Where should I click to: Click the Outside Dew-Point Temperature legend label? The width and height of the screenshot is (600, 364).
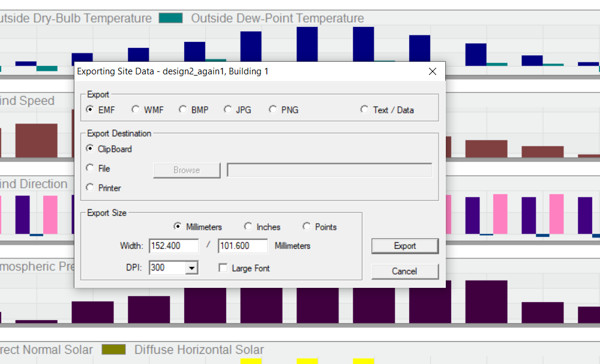[x=277, y=18]
